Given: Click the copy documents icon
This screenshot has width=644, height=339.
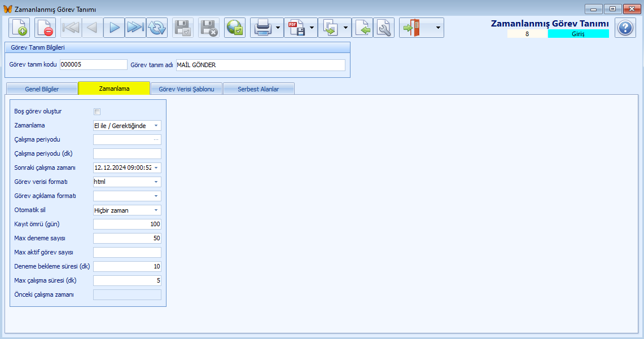Looking at the screenshot, I should (x=330, y=28).
